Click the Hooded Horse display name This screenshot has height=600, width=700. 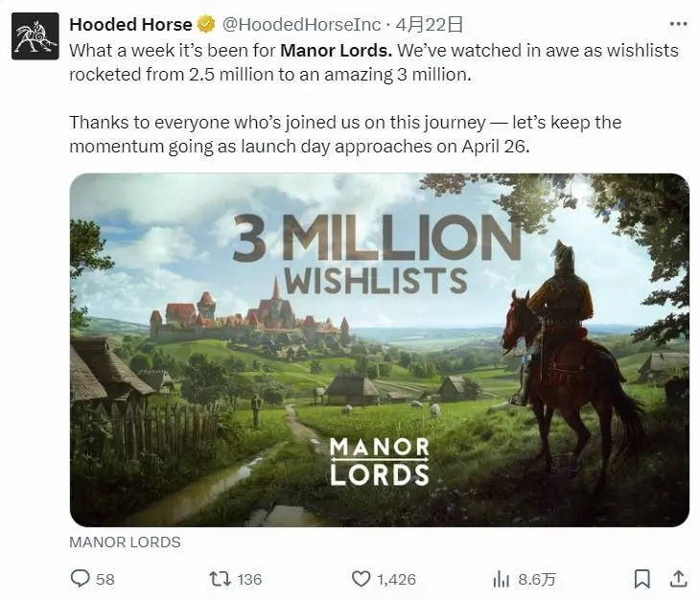point(130,23)
